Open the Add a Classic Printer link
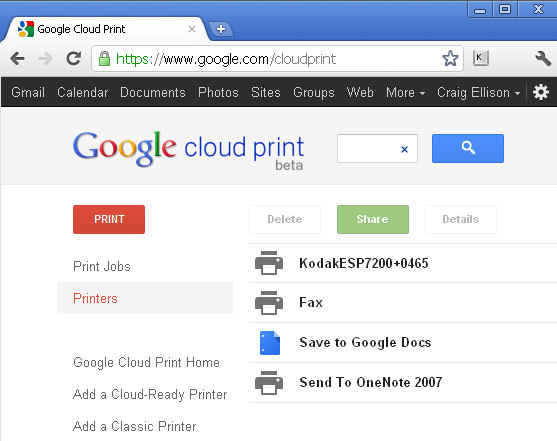The height and width of the screenshot is (441, 557). point(134,426)
